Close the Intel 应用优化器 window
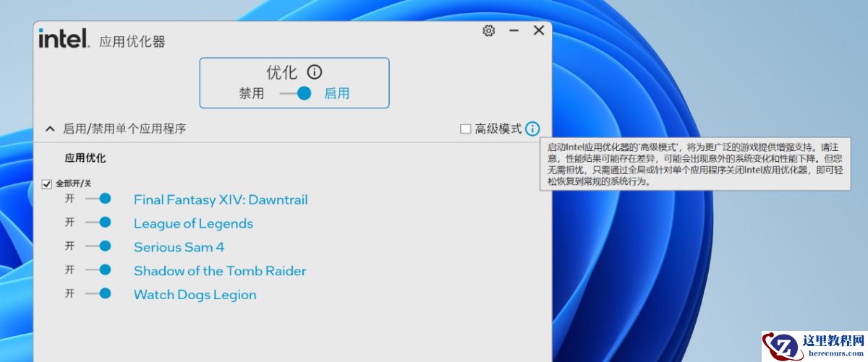868x362 pixels. coord(539,30)
